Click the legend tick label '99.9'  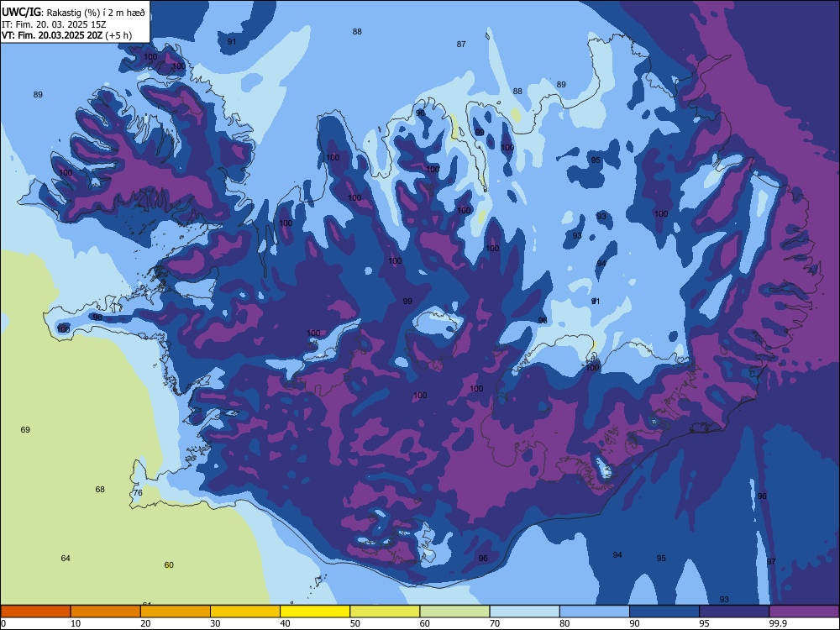[x=778, y=623]
